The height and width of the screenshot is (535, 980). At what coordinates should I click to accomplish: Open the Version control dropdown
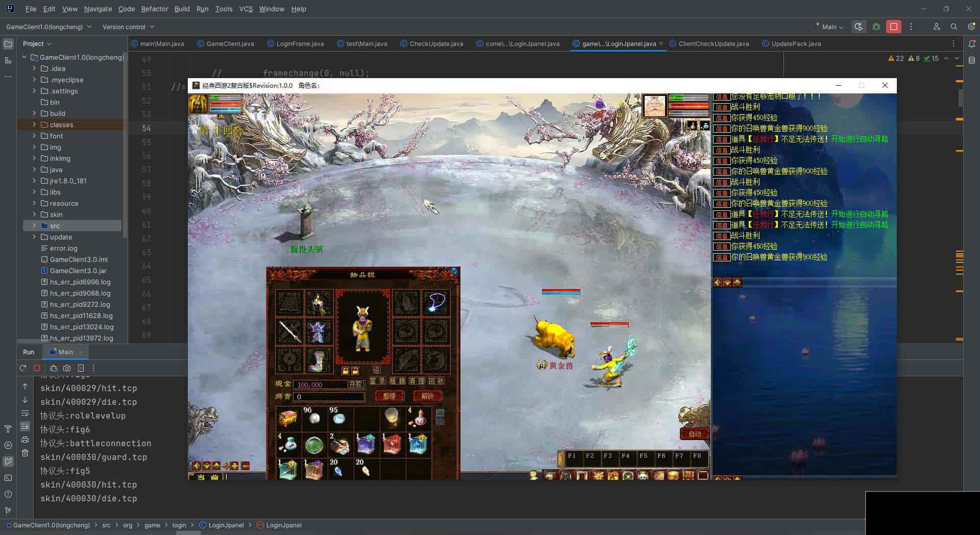pyautogui.click(x=128, y=27)
